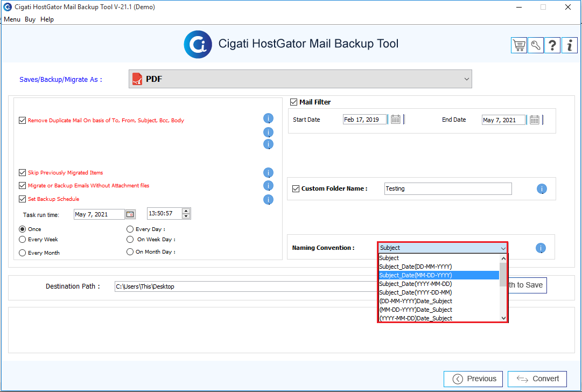Click the dropdown list scroll down arrow
This screenshot has height=392, width=582.
pyautogui.click(x=503, y=318)
